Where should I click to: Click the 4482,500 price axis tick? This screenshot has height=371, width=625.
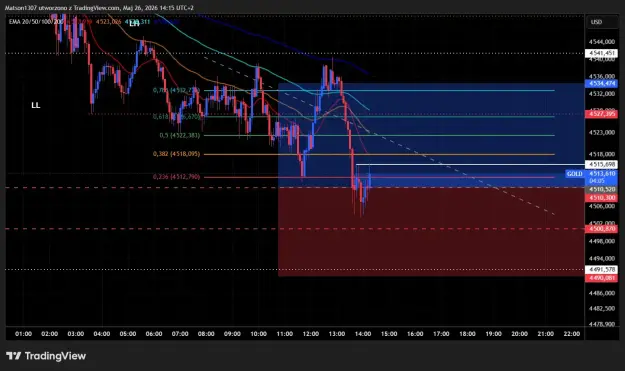click(x=602, y=308)
